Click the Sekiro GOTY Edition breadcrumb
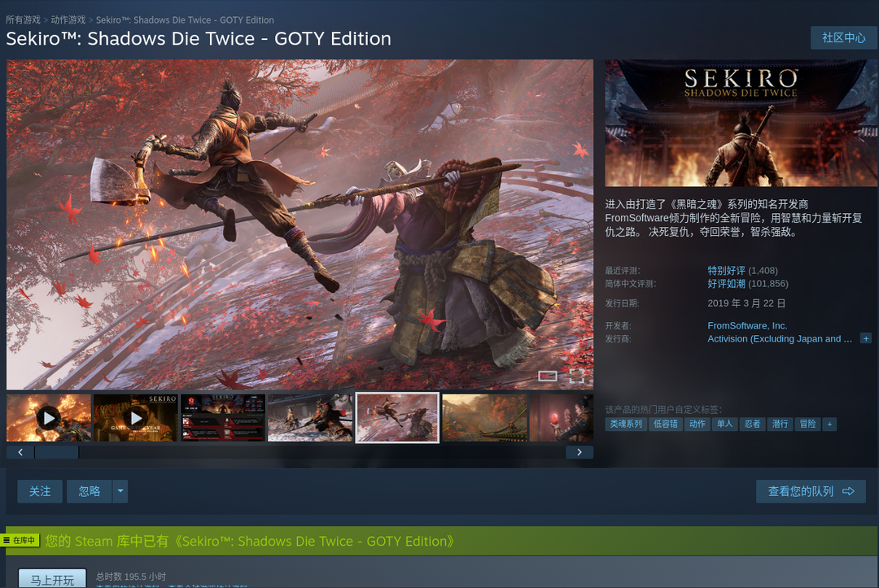This screenshot has height=588, width=879. pos(185,20)
